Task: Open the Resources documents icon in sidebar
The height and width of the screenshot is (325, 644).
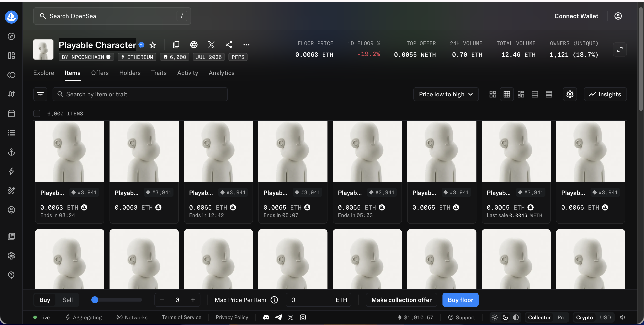Action: point(11,237)
